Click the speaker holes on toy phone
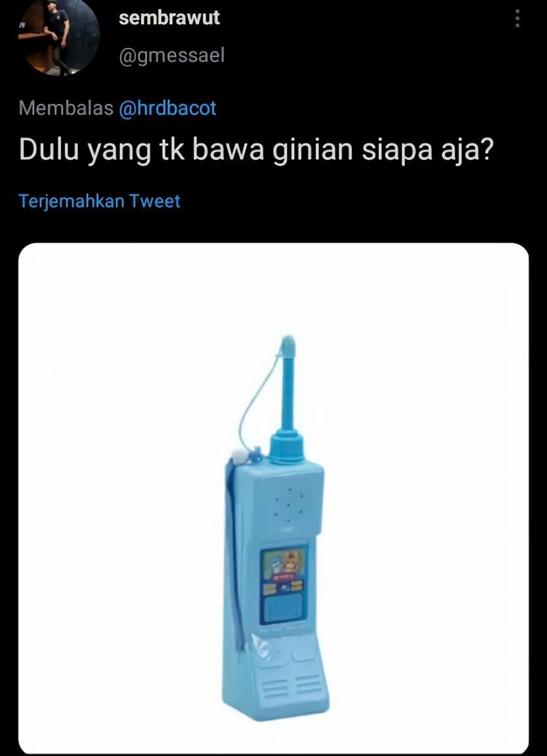 [x=290, y=503]
